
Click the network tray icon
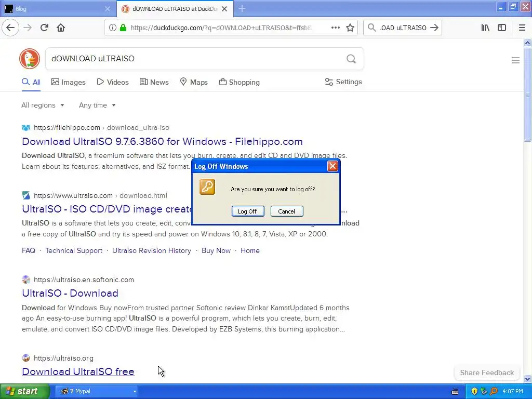coord(484,391)
